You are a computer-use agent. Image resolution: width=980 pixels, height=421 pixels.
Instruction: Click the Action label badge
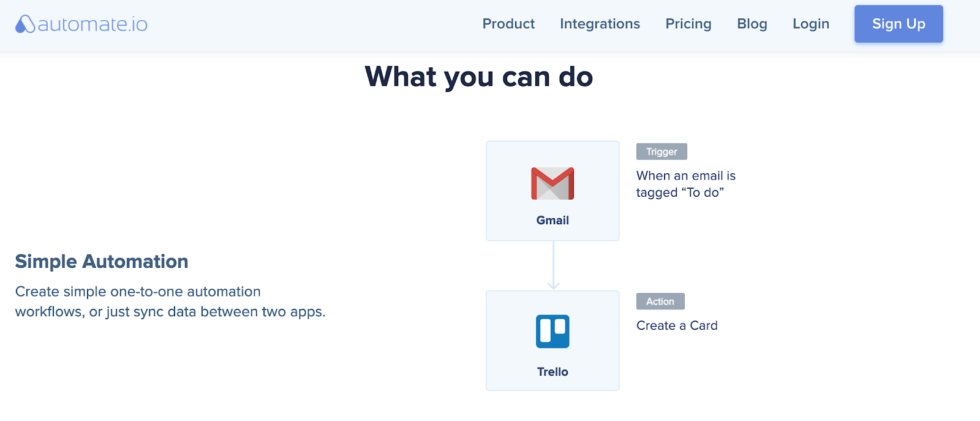[x=660, y=302]
